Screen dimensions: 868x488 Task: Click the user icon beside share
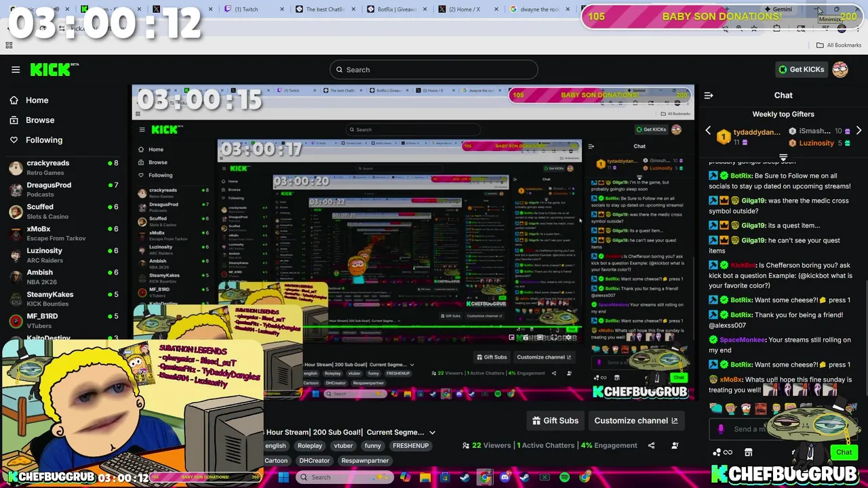pos(675,445)
